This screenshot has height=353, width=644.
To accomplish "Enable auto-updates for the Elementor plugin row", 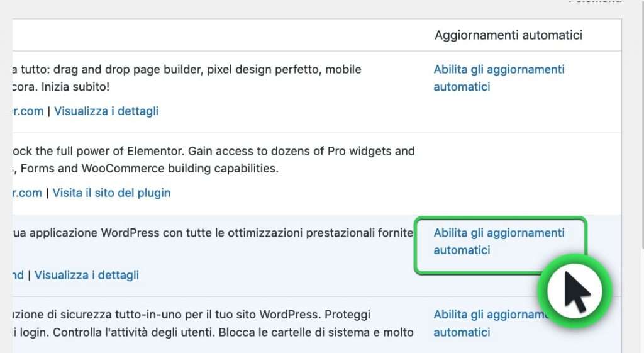I will pos(499,77).
